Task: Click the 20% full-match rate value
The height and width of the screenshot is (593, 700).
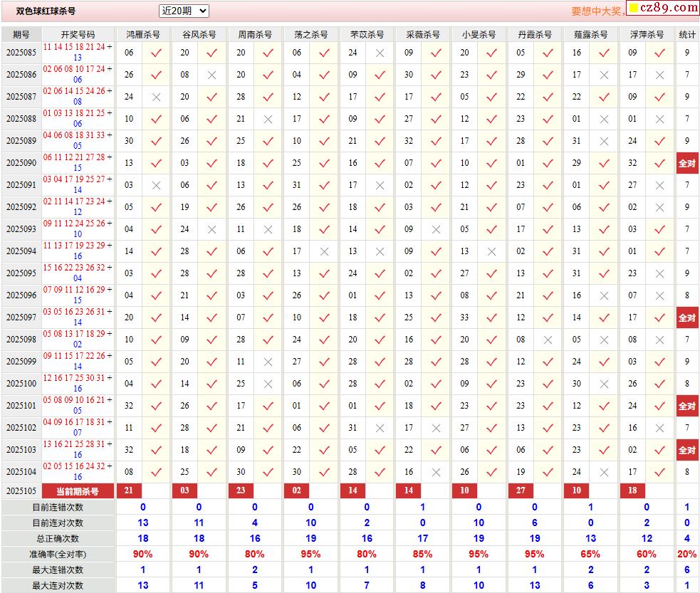Action: coord(687,554)
